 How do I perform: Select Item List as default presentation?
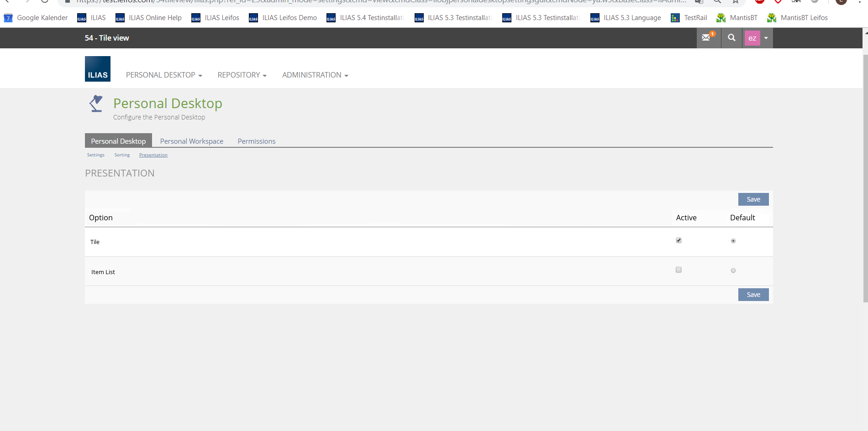tap(733, 270)
